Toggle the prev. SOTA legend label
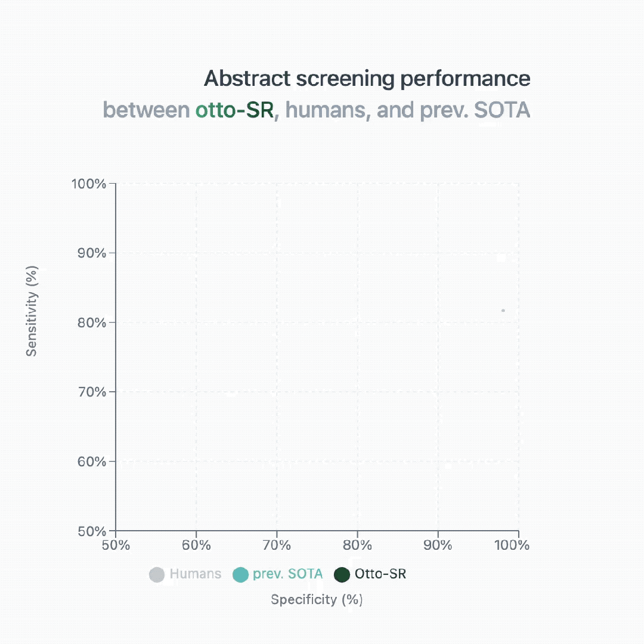The image size is (644, 644). pyautogui.click(x=287, y=574)
